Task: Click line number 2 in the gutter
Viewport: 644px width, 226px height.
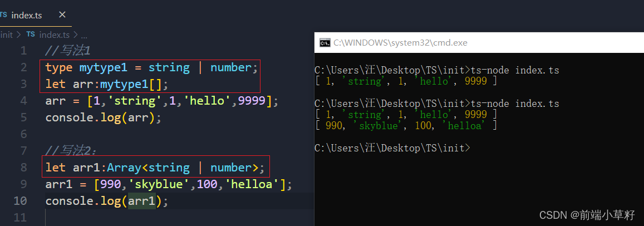Action: click(23, 67)
